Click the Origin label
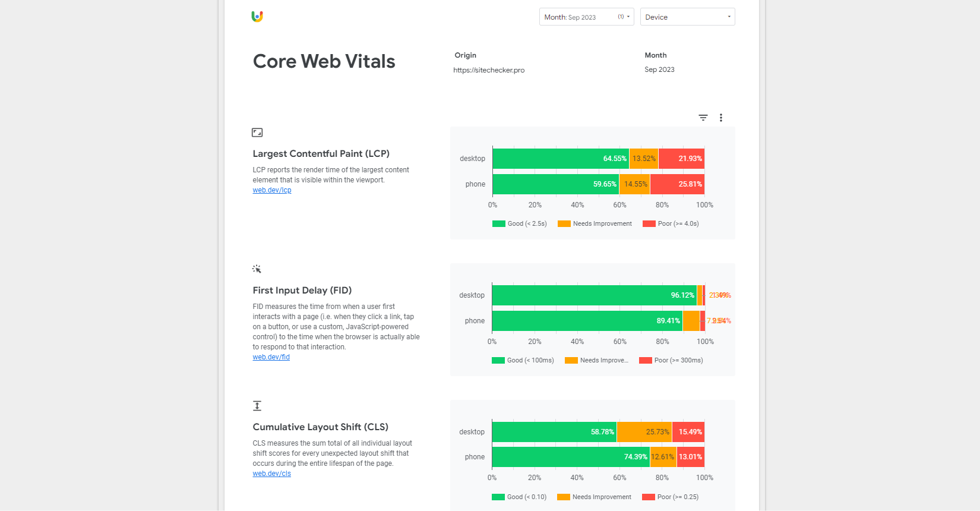Viewport: 980px width, 511px height. pyautogui.click(x=466, y=55)
